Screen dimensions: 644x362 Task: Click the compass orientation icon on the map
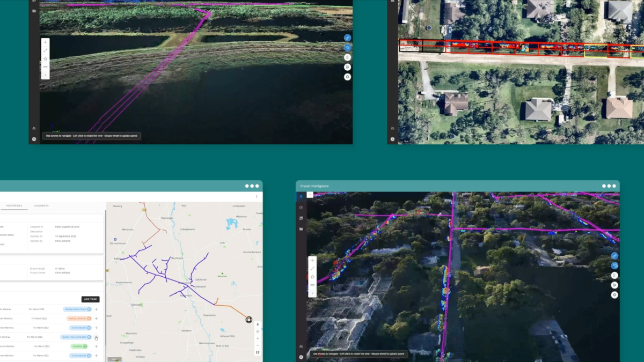pyautogui.click(x=258, y=324)
